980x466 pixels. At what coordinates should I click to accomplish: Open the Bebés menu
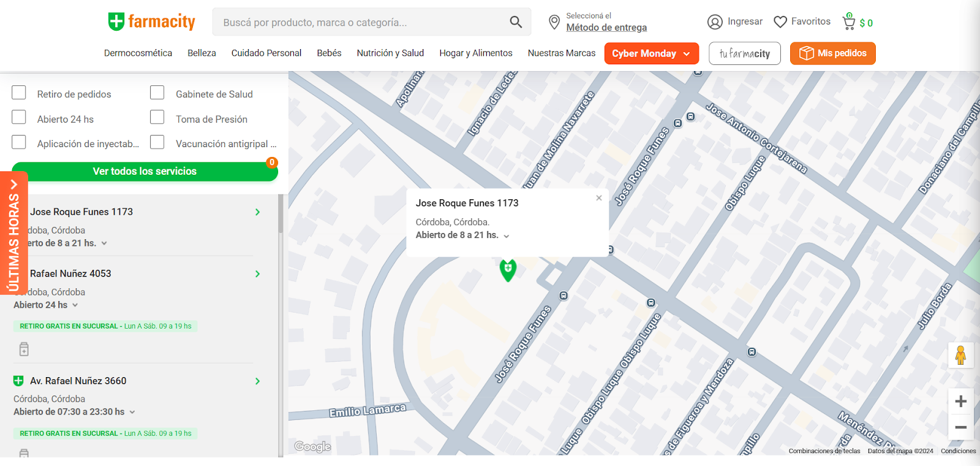click(x=329, y=53)
